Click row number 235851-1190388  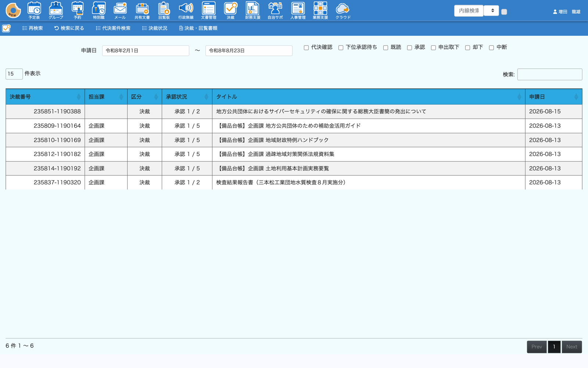point(57,112)
